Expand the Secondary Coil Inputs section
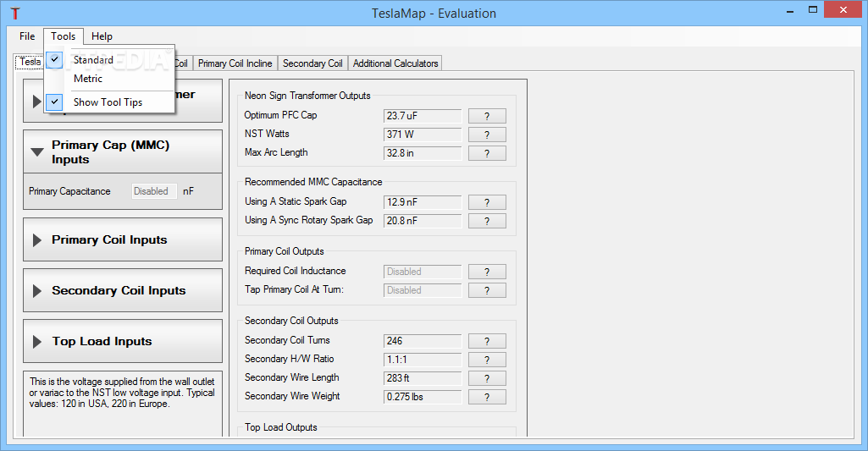 [x=123, y=290]
